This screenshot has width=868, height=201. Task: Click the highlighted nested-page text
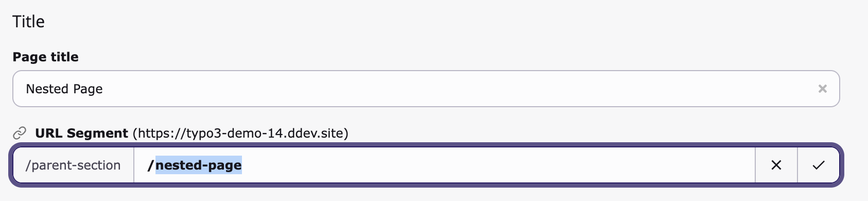[x=198, y=165]
